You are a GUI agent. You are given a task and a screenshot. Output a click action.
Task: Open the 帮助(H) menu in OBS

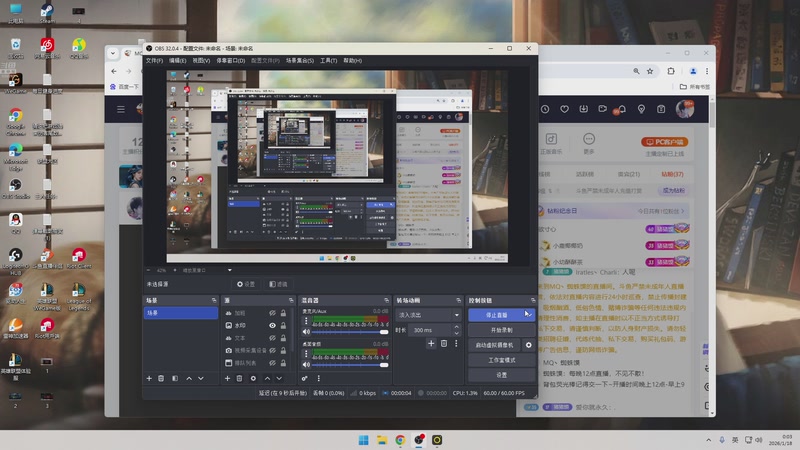[x=353, y=61]
